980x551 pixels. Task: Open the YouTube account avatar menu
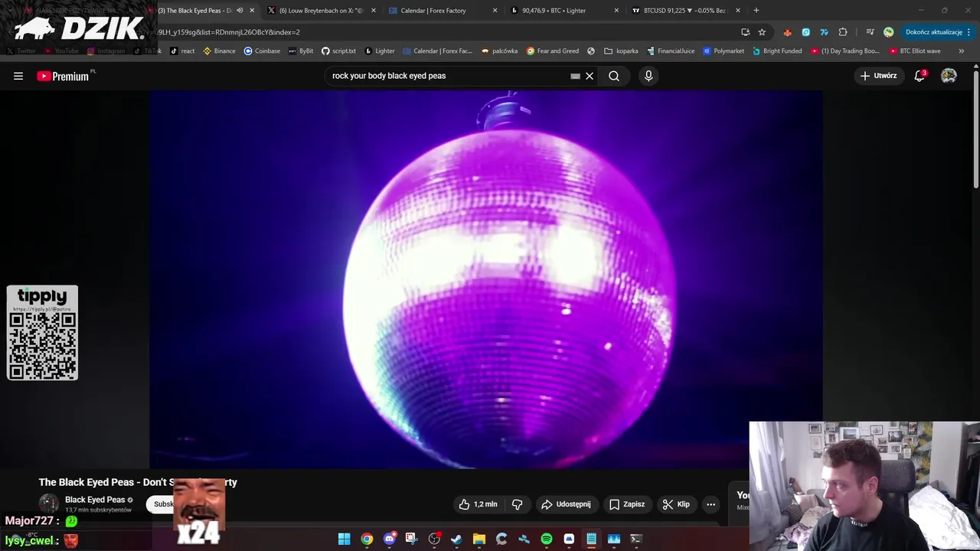(x=949, y=76)
